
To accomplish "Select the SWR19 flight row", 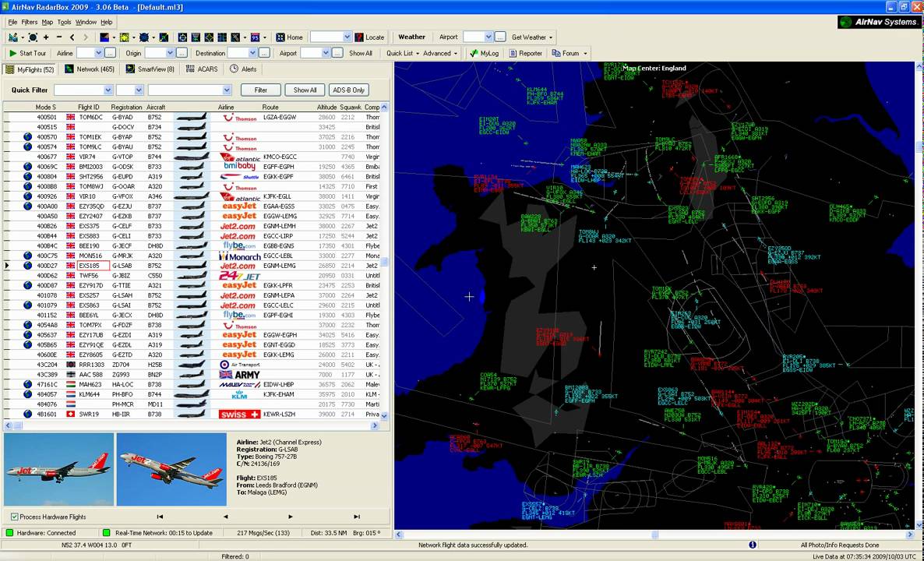I will click(192, 415).
